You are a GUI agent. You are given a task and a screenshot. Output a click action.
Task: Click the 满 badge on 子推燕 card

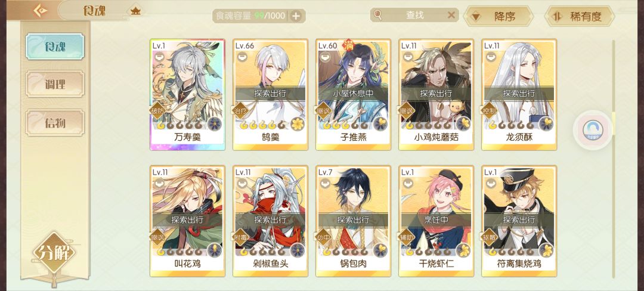coord(349,44)
